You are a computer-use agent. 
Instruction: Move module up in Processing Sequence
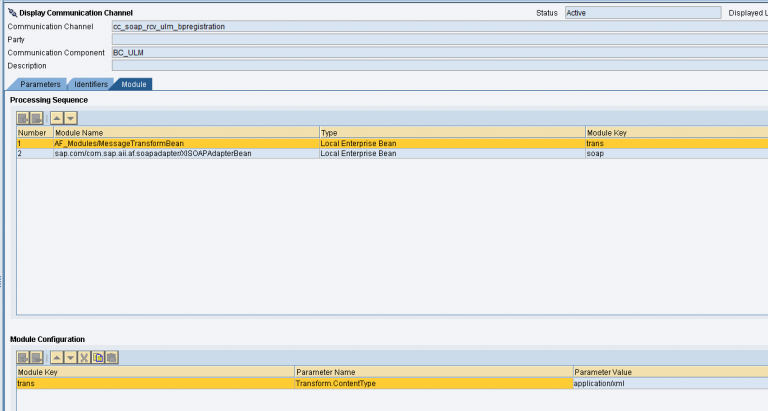(x=57, y=118)
